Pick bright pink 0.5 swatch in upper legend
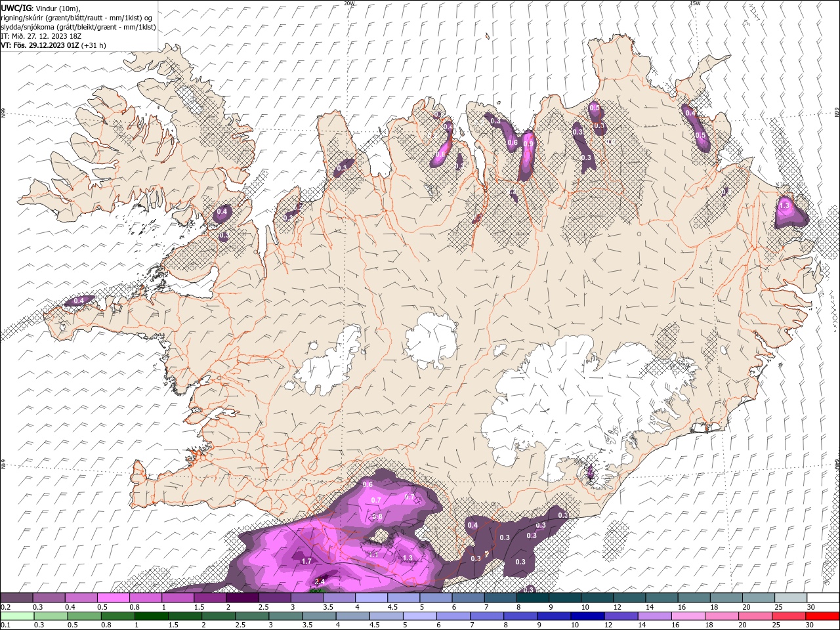This screenshot has height=630, width=840. point(113,598)
